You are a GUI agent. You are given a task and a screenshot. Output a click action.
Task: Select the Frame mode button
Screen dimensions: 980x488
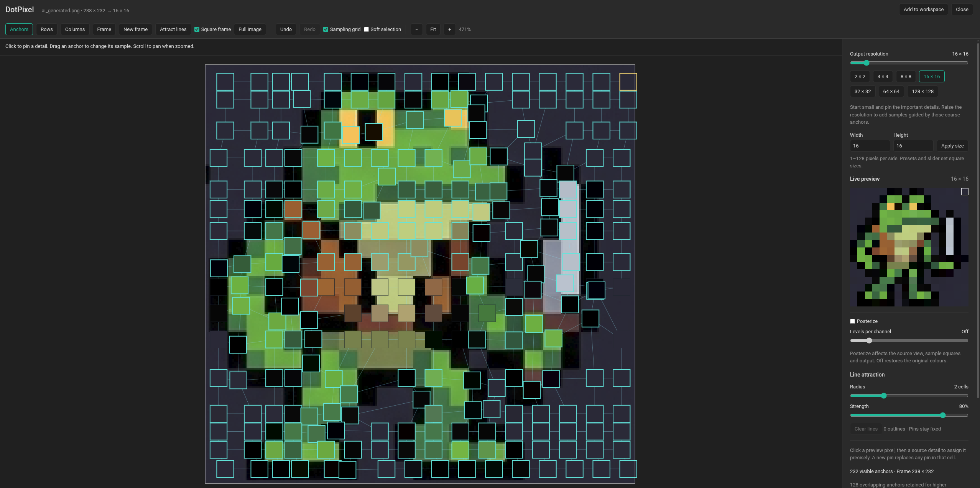pyautogui.click(x=104, y=29)
